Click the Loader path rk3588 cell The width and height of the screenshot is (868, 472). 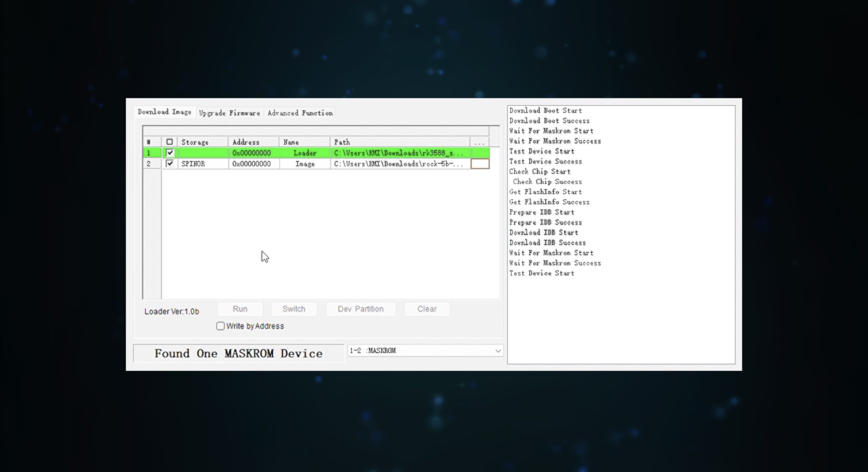(x=398, y=153)
